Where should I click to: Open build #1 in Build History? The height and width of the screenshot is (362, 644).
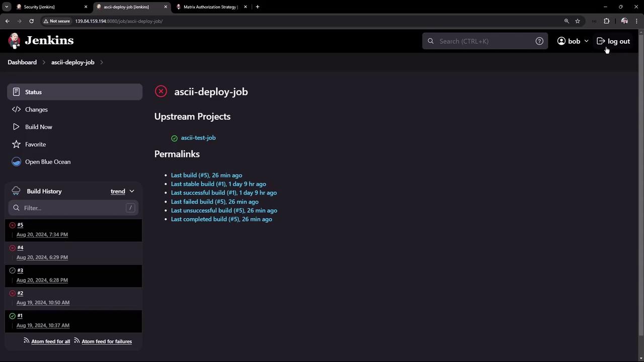click(x=20, y=316)
